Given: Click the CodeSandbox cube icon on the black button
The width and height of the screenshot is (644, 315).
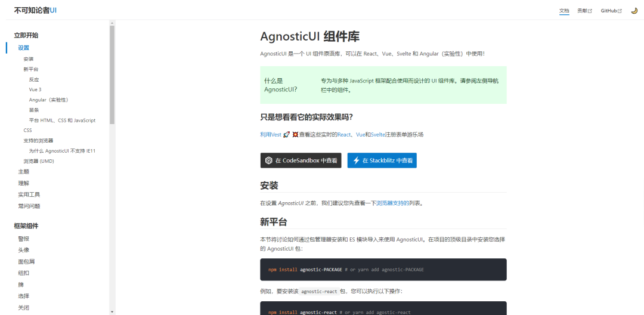Looking at the screenshot, I should pyautogui.click(x=268, y=160).
